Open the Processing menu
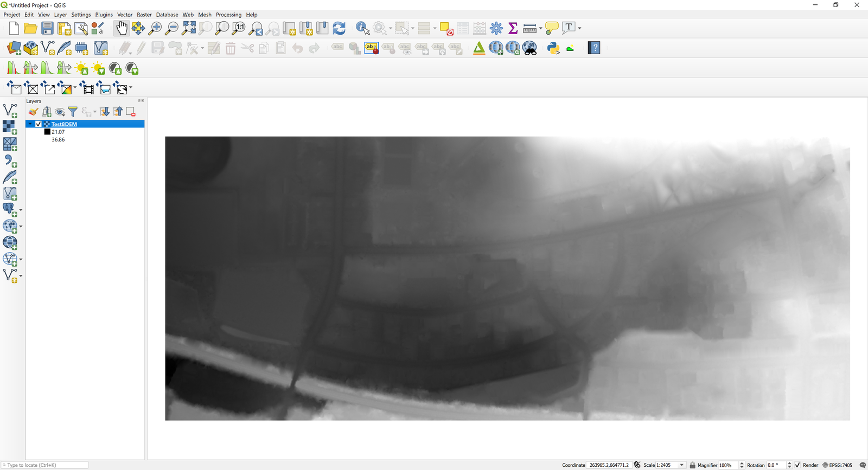868x470 pixels. tap(228, 15)
